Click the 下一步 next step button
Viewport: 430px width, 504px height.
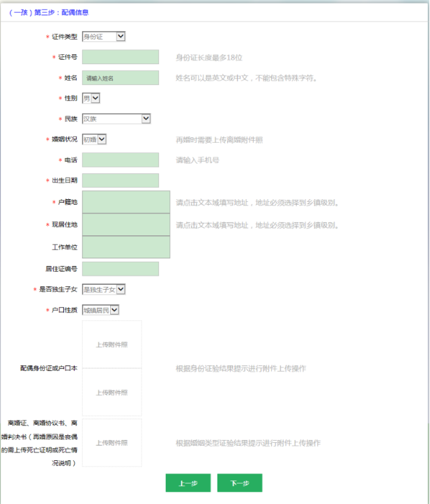pyautogui.click(x=239, y=483)
